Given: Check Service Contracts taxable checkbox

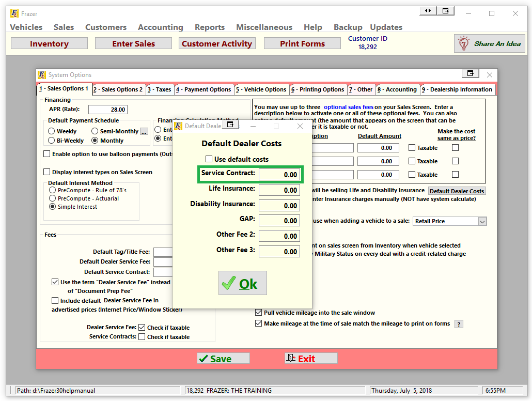Looking at the screenshot, I should click(x=142, y=337).
